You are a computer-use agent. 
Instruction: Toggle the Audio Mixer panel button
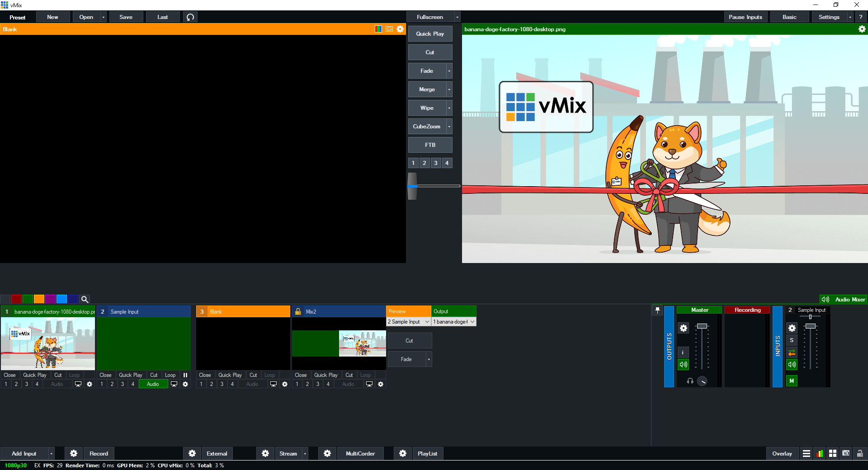point(844,300)
